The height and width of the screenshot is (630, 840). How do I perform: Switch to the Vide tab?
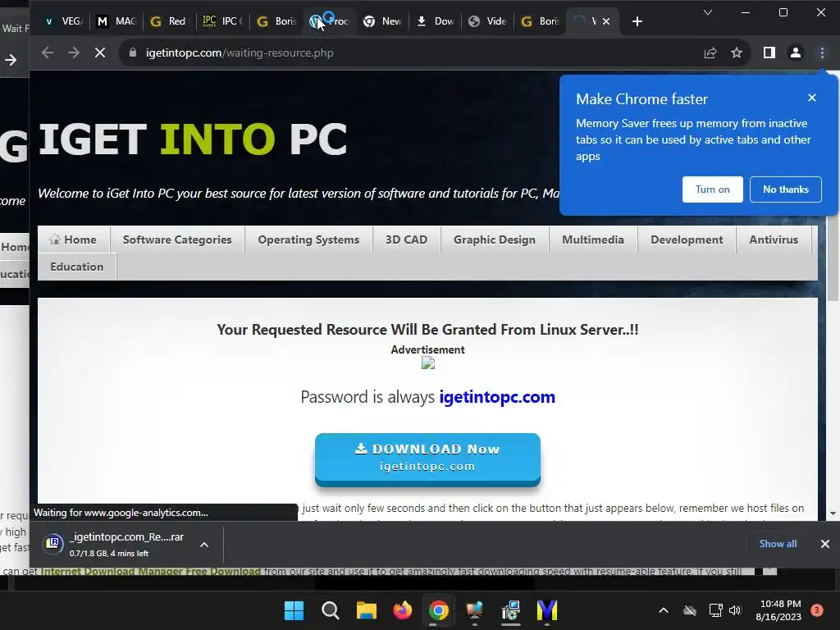(487, 21)
